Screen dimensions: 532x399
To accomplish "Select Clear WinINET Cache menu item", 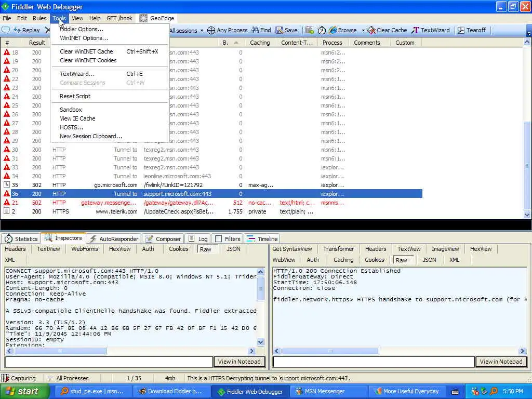I will (110, 51).
